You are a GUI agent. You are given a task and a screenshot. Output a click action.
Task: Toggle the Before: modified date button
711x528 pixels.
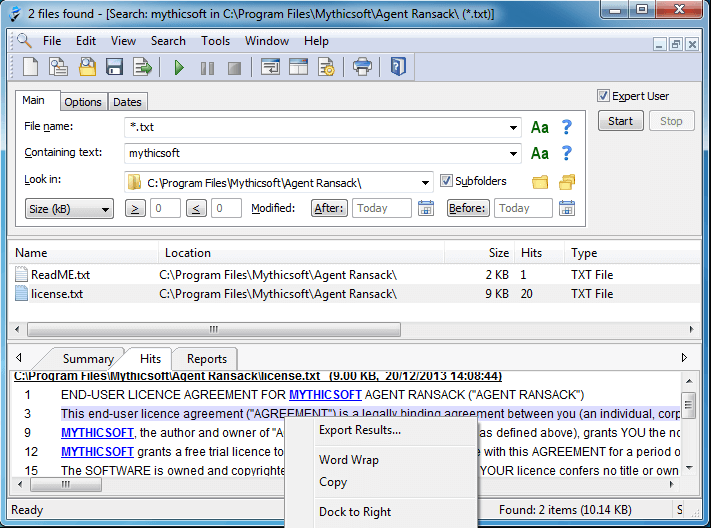pyautogui.click(x=468, y=208)
